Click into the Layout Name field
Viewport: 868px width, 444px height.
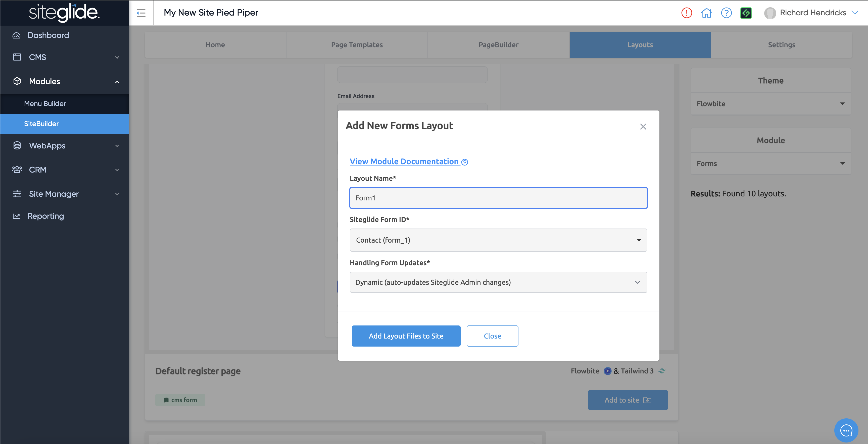click(x=498, y=198)
